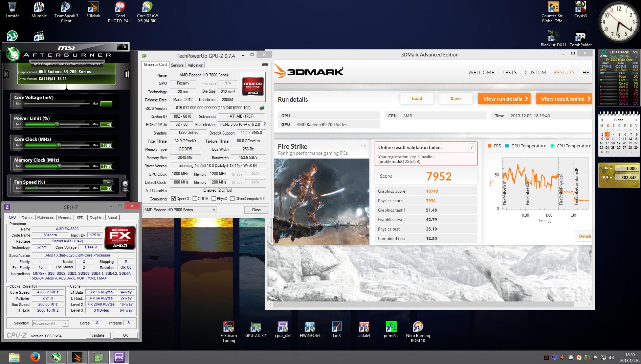Toggle the GPU Temperature legend item
The image size is (641, 364).
[526, 146]
